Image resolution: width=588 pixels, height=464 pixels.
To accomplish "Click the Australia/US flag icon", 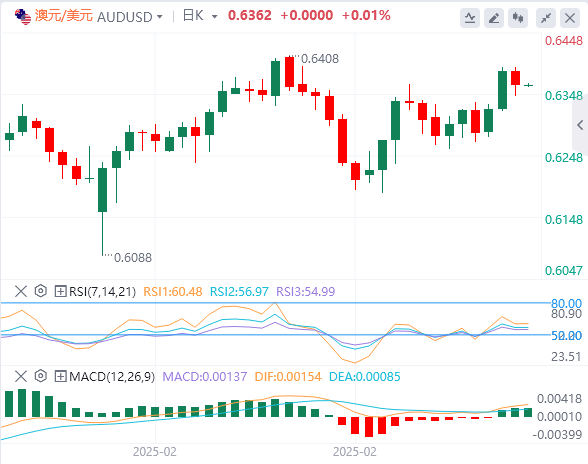I will coord(23,17).
